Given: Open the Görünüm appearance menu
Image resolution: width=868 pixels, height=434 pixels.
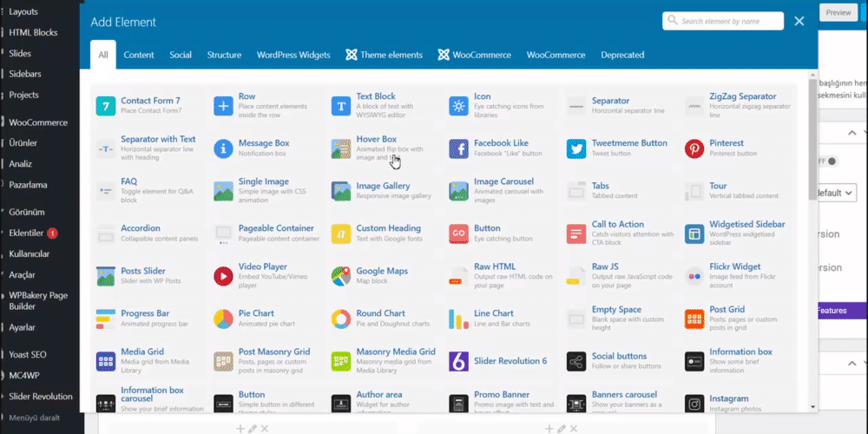Looking at the screenshot, I should [27, 212].
